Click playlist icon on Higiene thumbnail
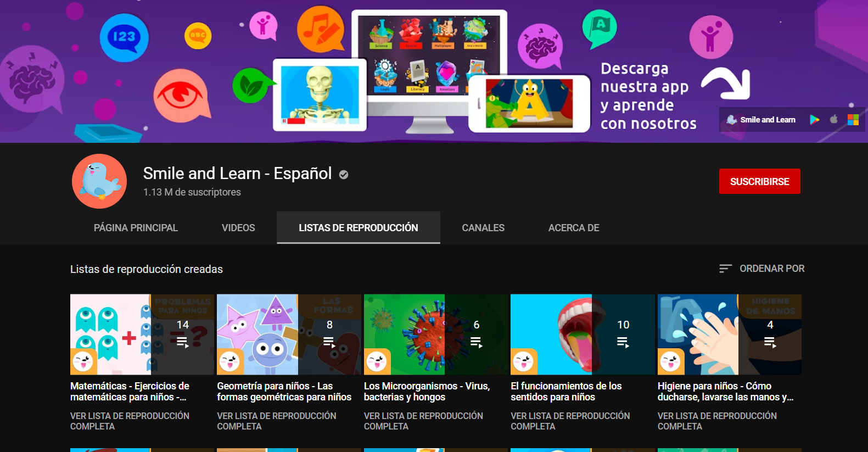Image resolution: width=868 pixels, height=452 pixels. (770, 343)
